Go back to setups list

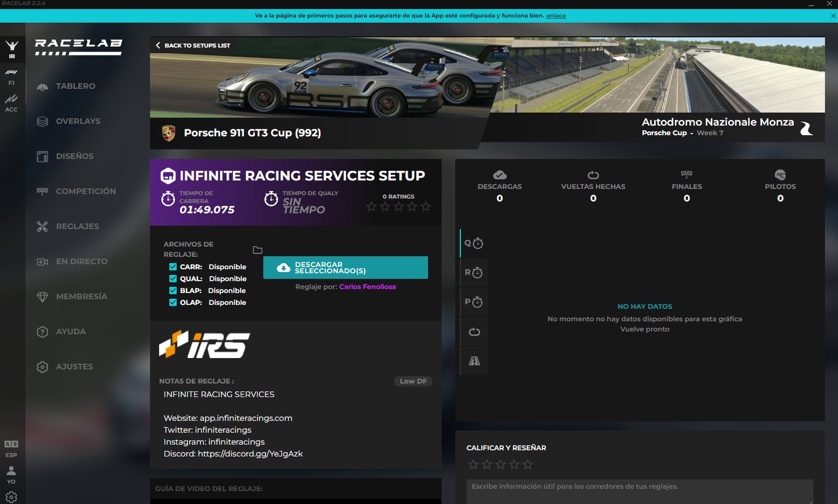tap(193, 45)
